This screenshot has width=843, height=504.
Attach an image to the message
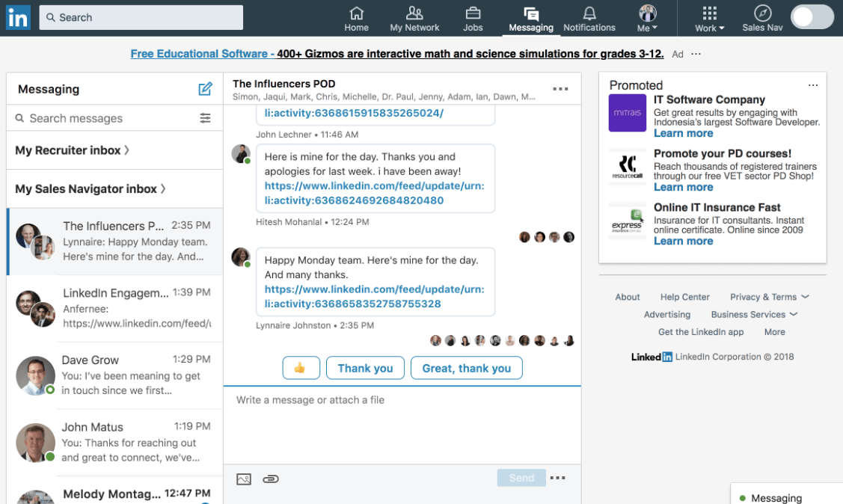pos(244,479)
